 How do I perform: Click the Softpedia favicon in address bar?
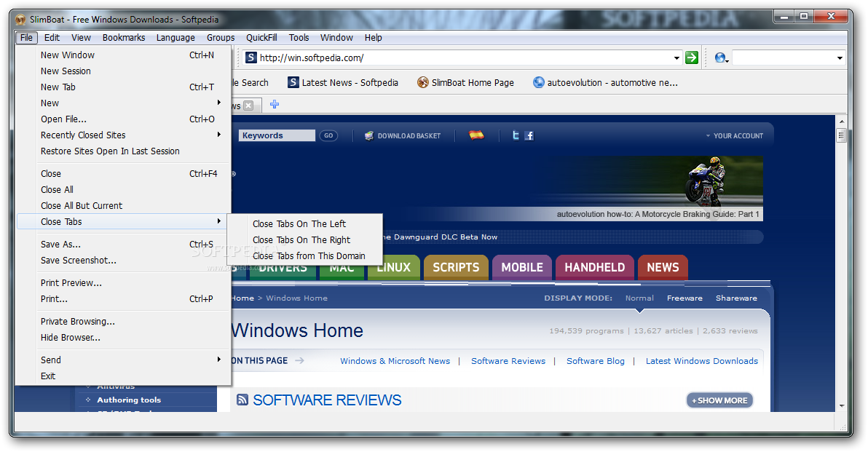250,58
